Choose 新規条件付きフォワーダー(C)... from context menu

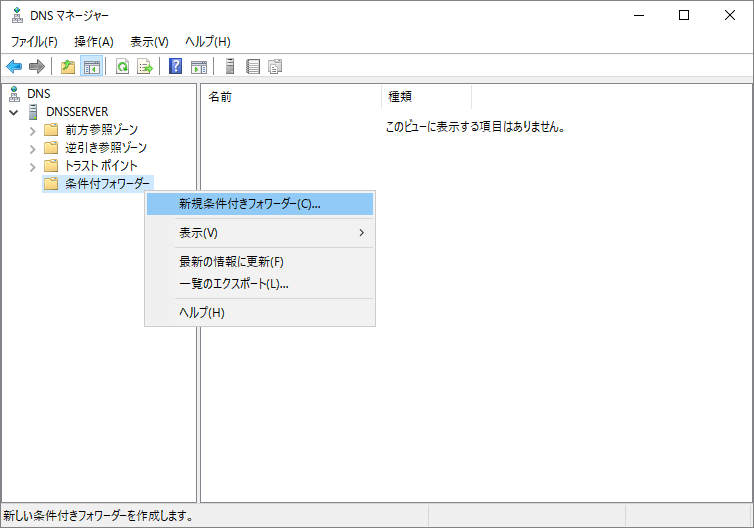pyautogui.click(x=249, y=204)
